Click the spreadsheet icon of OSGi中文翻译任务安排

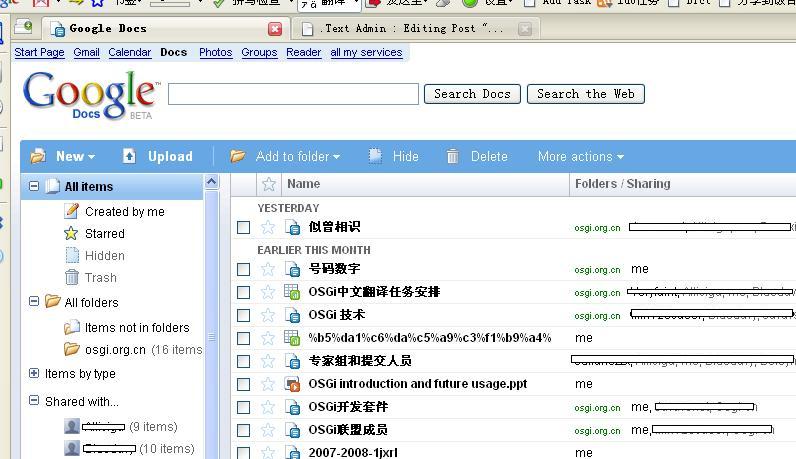(292, 292)
